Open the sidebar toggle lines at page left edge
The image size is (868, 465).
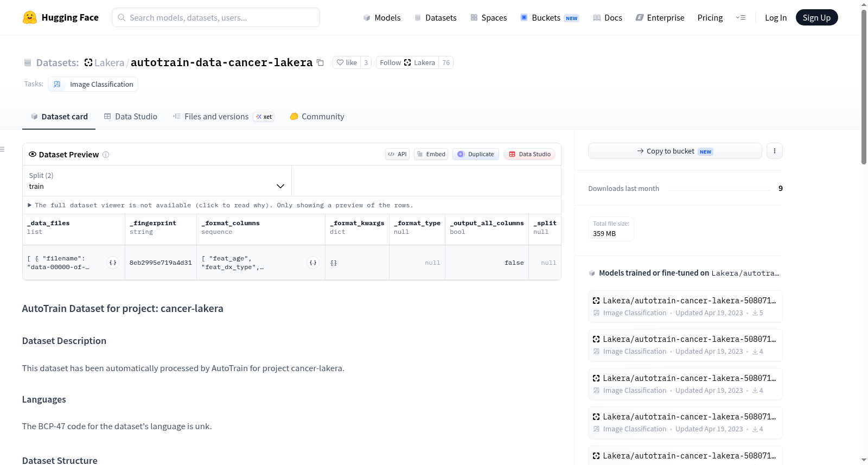click(3, 149)
